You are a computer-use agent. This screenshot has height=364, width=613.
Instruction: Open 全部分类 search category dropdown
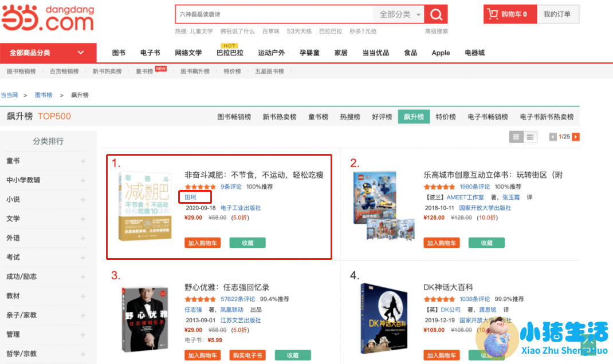[x=399, y=14]
